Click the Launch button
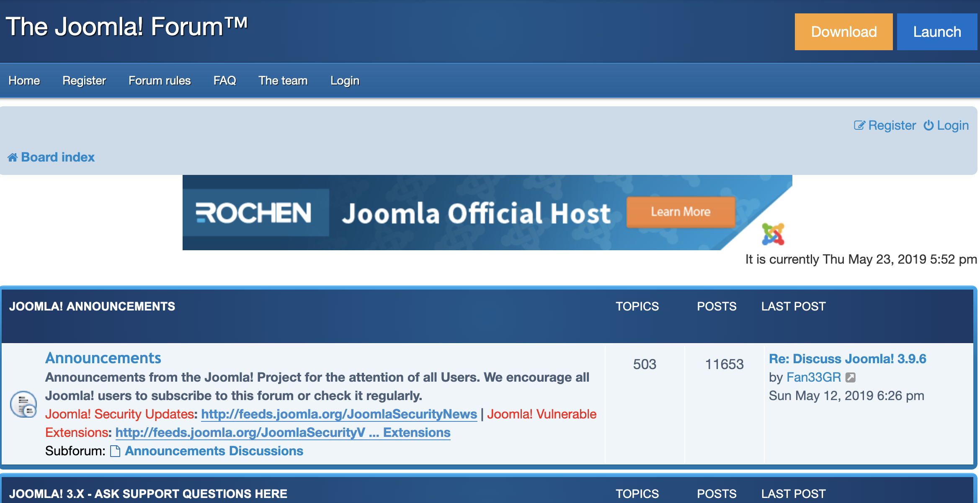Screen dimensions: 980x503 point(937,32)
